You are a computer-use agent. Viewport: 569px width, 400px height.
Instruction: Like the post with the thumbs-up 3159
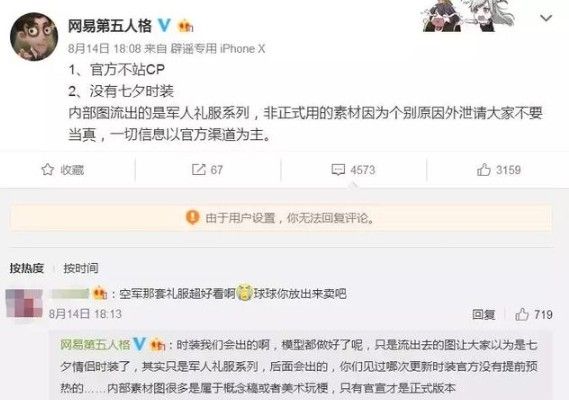484,170
